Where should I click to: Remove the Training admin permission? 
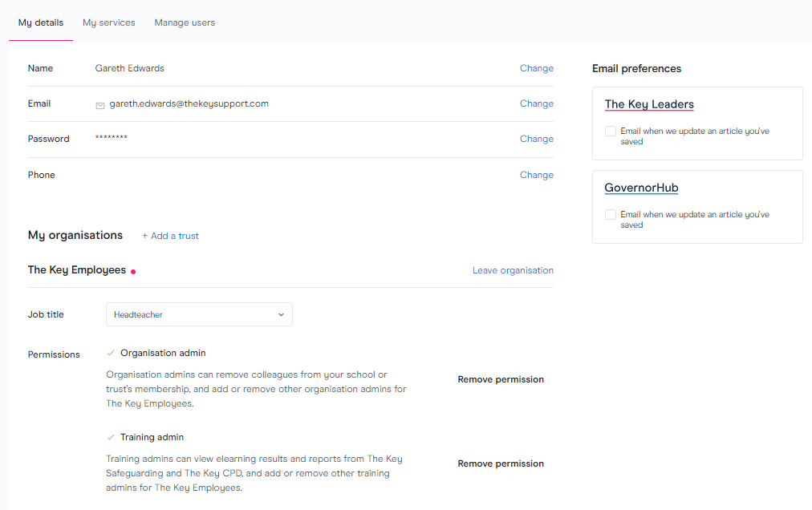(501, 464)
